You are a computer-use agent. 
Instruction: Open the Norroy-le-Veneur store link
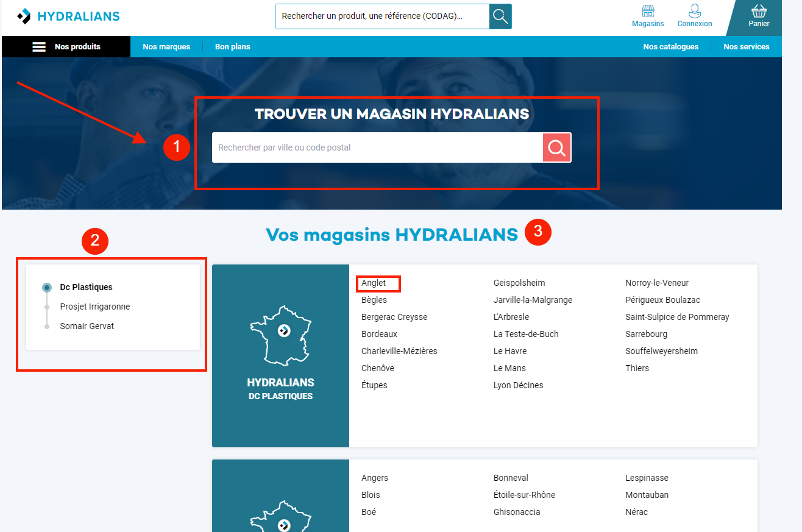(x=657, y=283)
